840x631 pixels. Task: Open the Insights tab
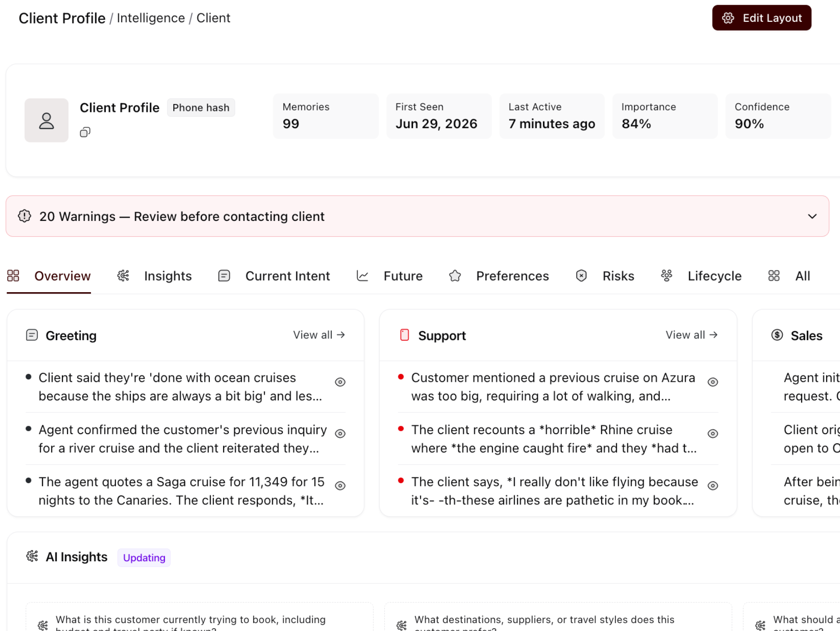[x=154, y=276]
